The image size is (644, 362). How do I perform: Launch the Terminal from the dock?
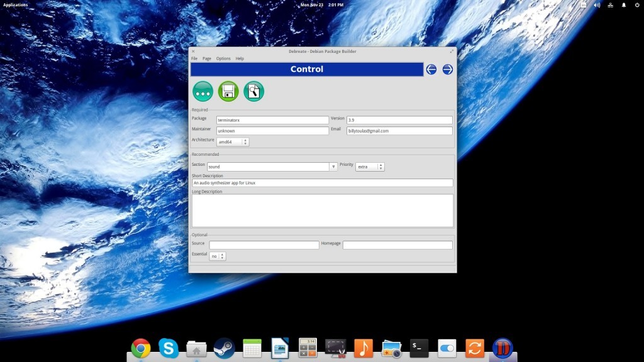[419, 348]
